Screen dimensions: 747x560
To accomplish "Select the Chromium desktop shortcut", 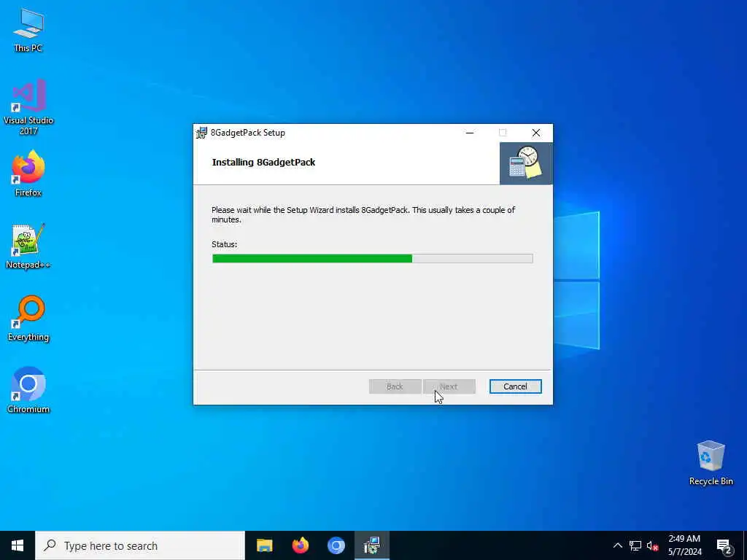I will pos(28,390).
